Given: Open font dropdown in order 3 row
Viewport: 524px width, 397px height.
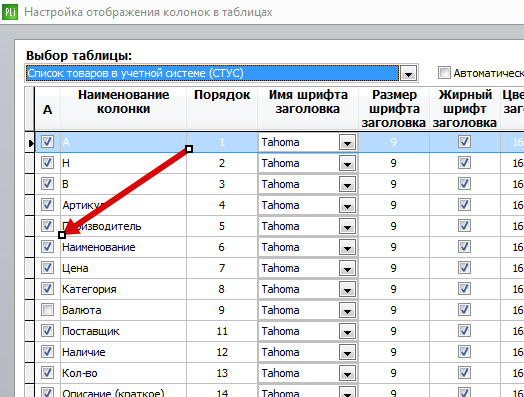Looking at the screenshot, I should pos(347,184).
